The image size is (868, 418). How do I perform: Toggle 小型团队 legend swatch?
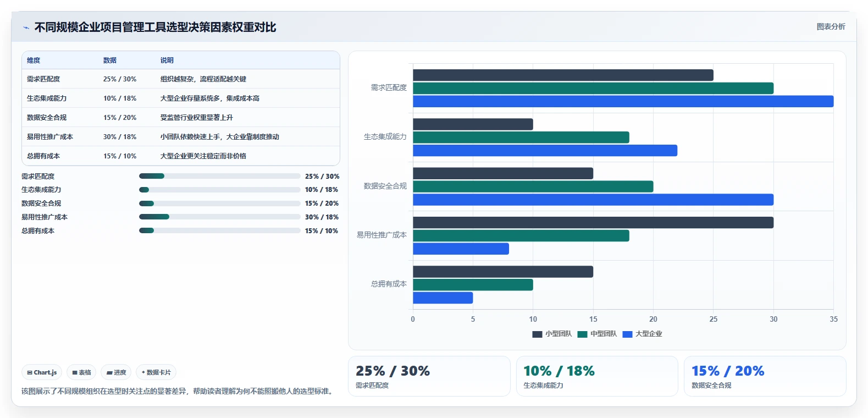point(537,334)
